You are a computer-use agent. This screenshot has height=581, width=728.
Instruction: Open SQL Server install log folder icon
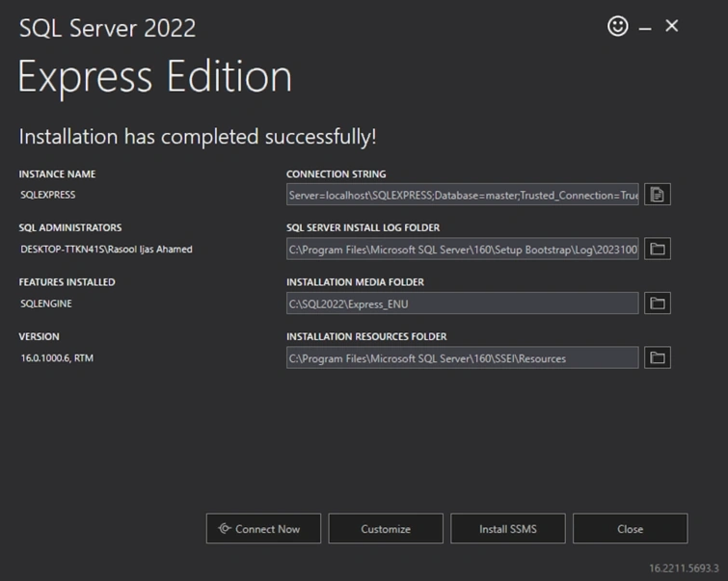tap(657, 249)
